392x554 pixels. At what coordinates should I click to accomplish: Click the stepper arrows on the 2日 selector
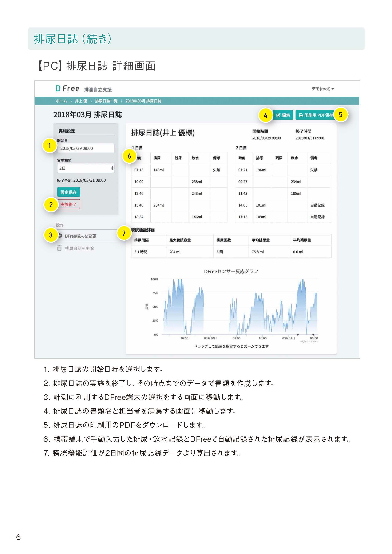[x=112, y=168]
